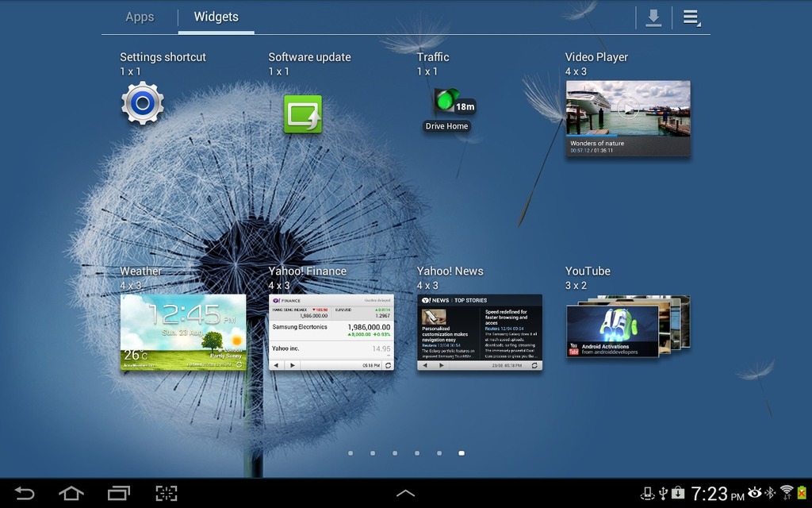Tap the Back navigation button
Screen dimensions: 812x508
(x=24, y=493)
